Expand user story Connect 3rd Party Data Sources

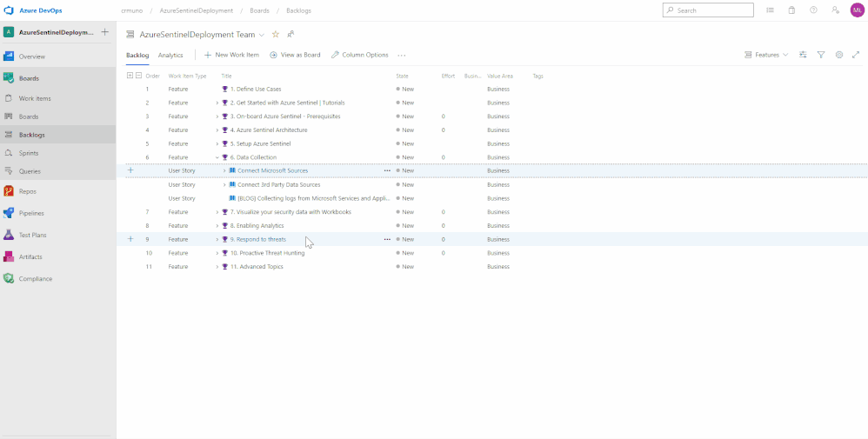point(224,184)
